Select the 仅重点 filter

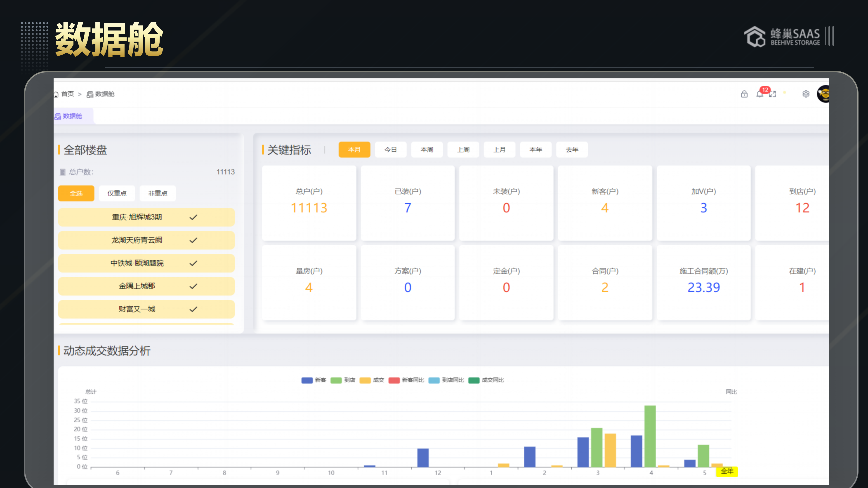[x=117, y=193]
